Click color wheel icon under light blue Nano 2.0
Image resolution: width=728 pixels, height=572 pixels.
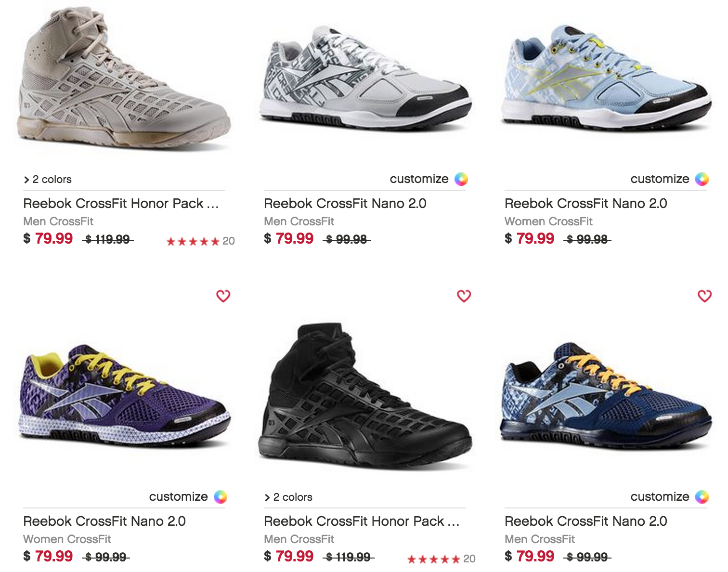point(702,179)
